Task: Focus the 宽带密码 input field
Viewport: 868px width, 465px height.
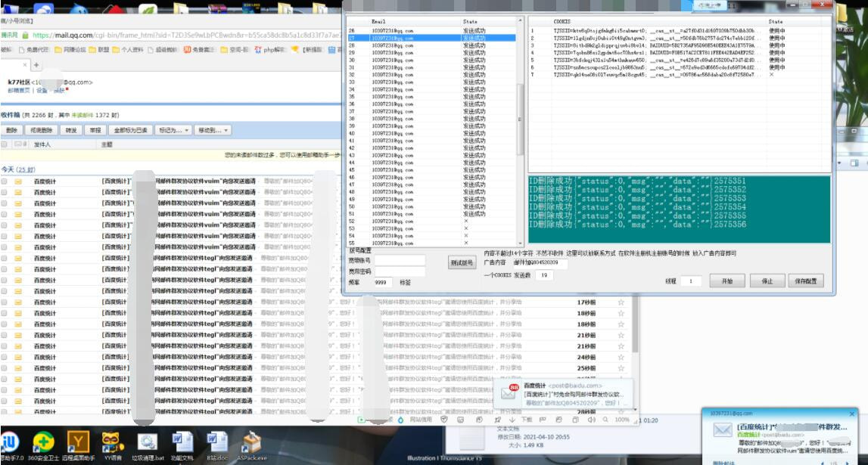Action: (x=400, y=271)
